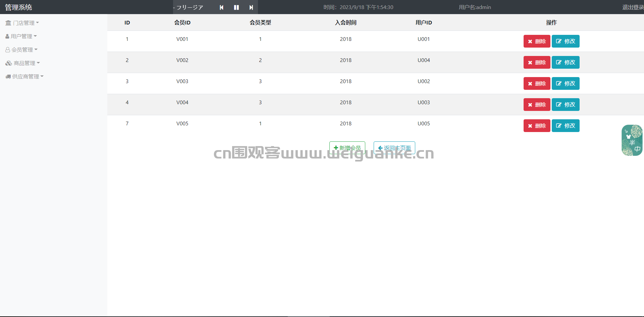Click the previous track icon in player
This screenshot has width=644, height=317.
221,7
